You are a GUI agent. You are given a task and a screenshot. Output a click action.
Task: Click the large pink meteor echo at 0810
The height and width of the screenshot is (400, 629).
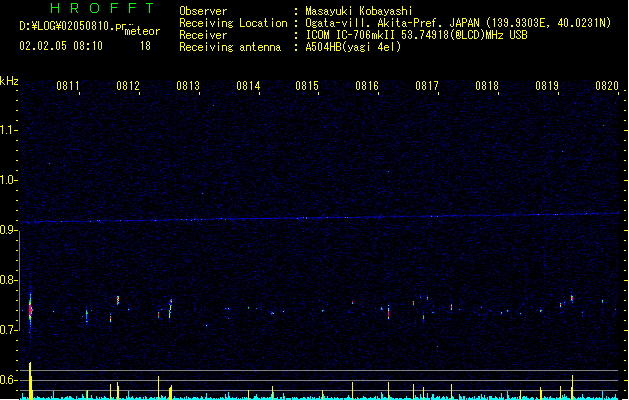30,311
